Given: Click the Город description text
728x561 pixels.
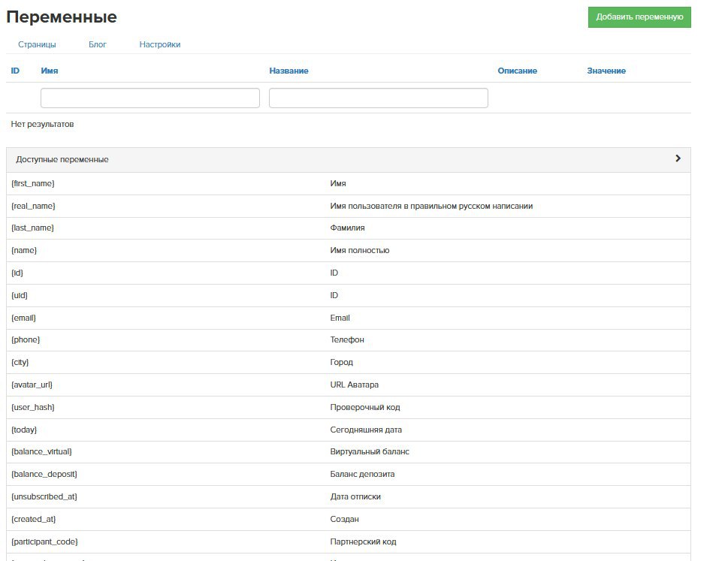Looking at the screenshot, I should pyautogui.click(x=341, y=362).
